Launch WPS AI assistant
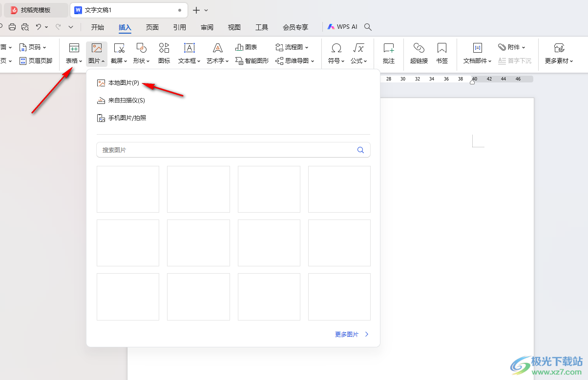588x380 pixels. coord(343,27)
